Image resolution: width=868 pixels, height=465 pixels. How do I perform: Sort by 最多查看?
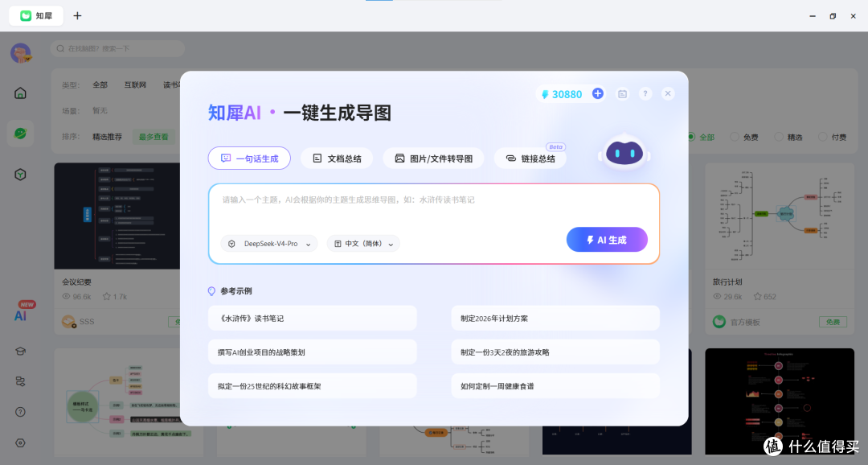(x=154, y=137)
